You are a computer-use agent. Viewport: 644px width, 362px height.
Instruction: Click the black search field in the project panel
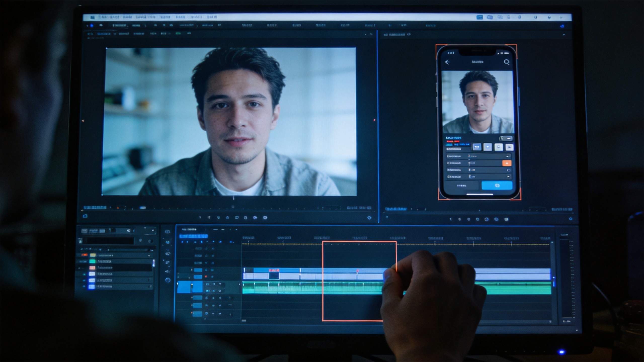tap(110, 241)
